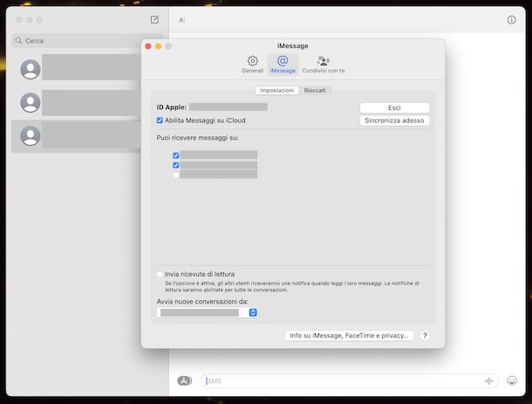Open conversation details info icon

pos(511,20)
